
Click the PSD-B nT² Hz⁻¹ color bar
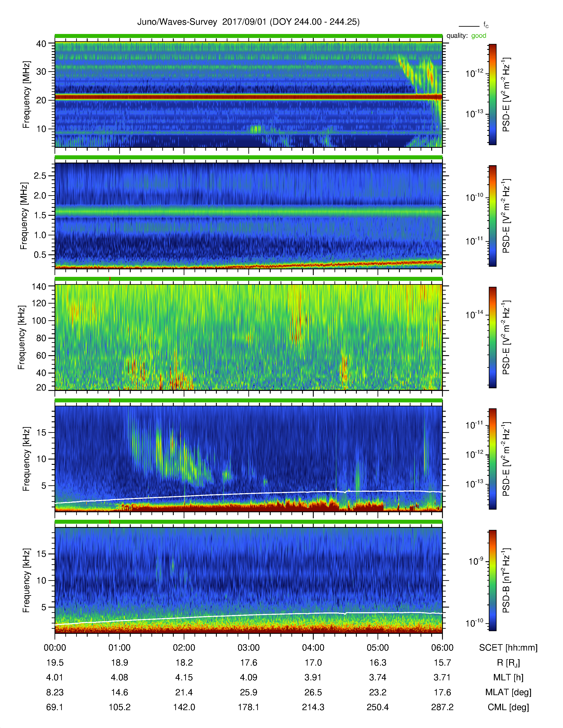coord(493,580)
